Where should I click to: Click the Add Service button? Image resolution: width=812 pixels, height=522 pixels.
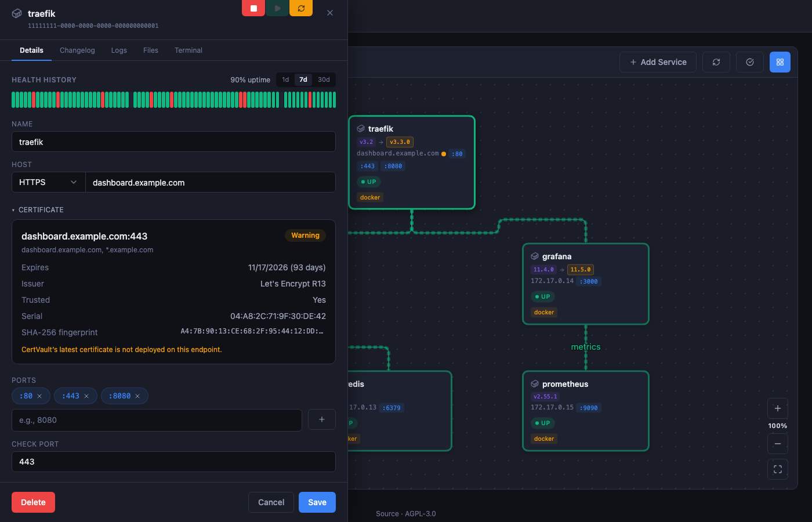click(658, 62)
